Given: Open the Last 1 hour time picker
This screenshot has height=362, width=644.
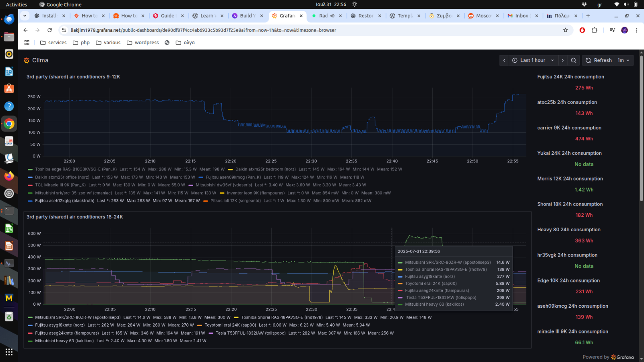Looking at the screenshot, I should click(533, 60).
